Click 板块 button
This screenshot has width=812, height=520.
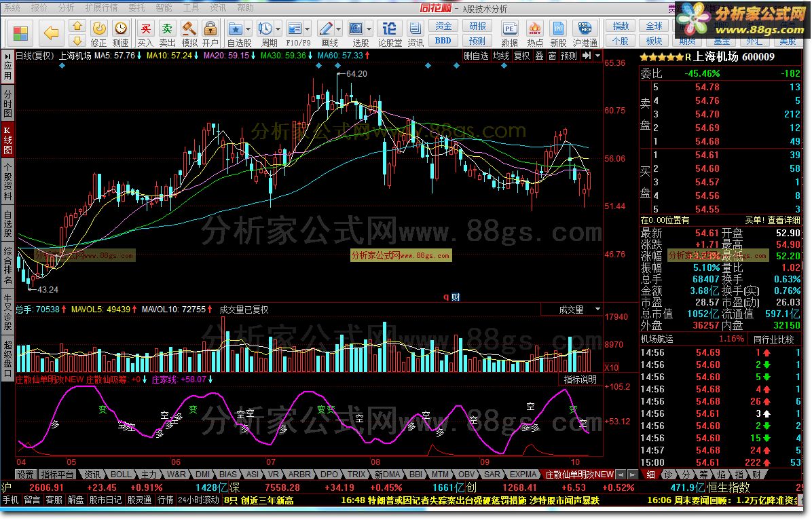[654, 41]
